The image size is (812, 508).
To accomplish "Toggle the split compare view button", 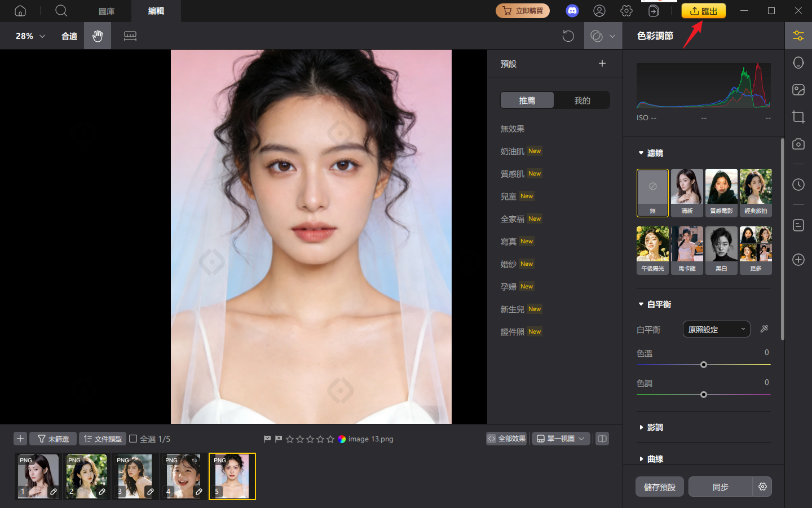I will point(602,439).
